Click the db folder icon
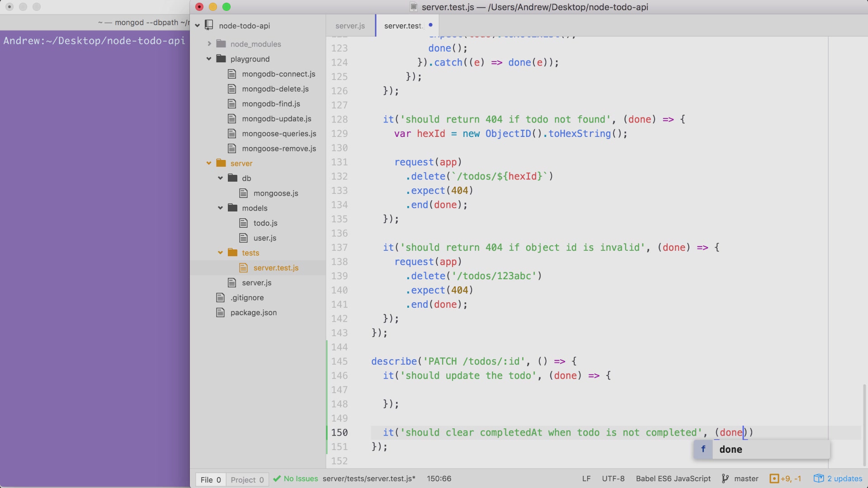Viewport: 868px width, 488px height. point(232,178)
